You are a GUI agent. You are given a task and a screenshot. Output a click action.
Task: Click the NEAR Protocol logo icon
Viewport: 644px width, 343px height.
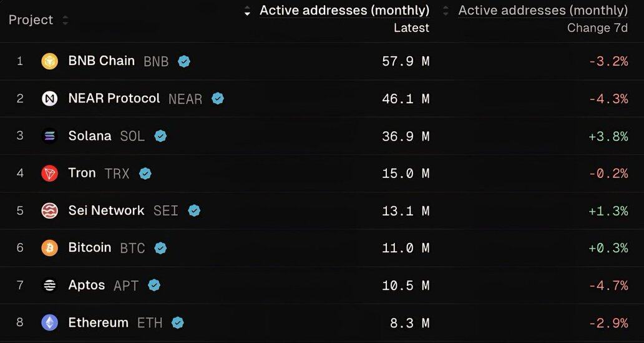point(49,99)
